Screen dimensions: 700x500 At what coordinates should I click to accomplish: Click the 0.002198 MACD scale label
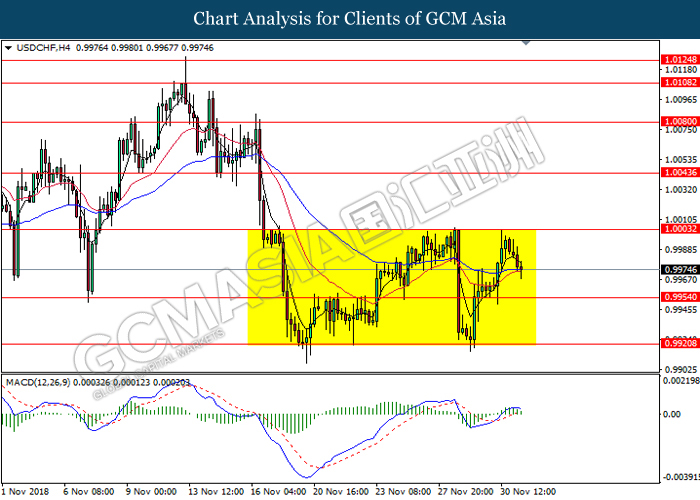681,380
